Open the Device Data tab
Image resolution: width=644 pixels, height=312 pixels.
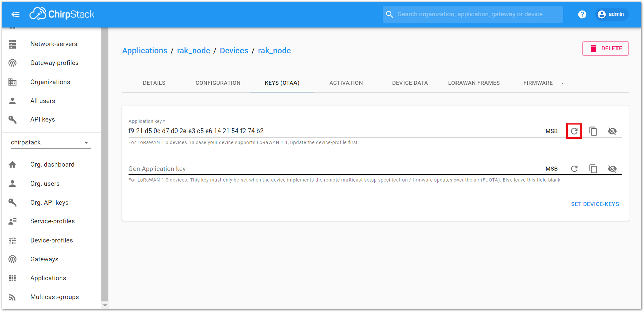(x=410, y=83)
